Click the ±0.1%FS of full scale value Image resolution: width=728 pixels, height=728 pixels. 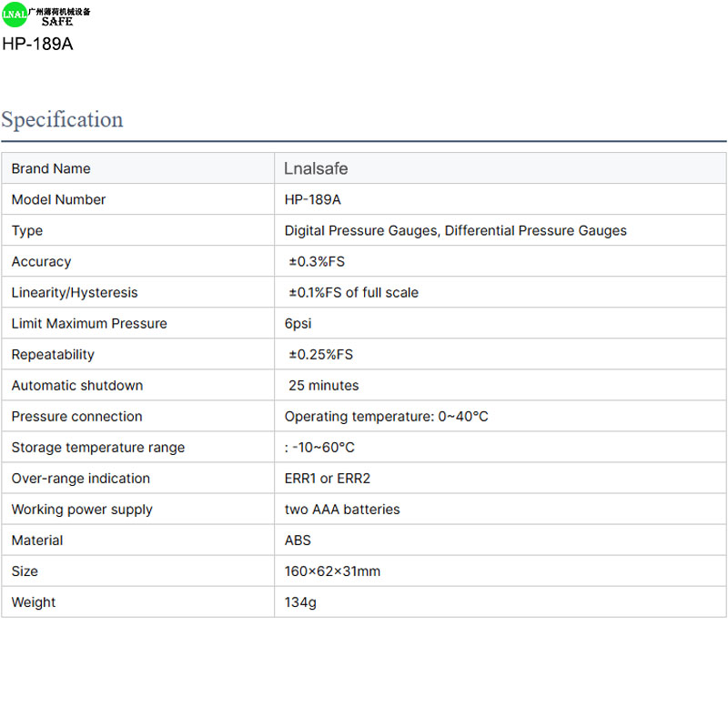coord(353,292)
